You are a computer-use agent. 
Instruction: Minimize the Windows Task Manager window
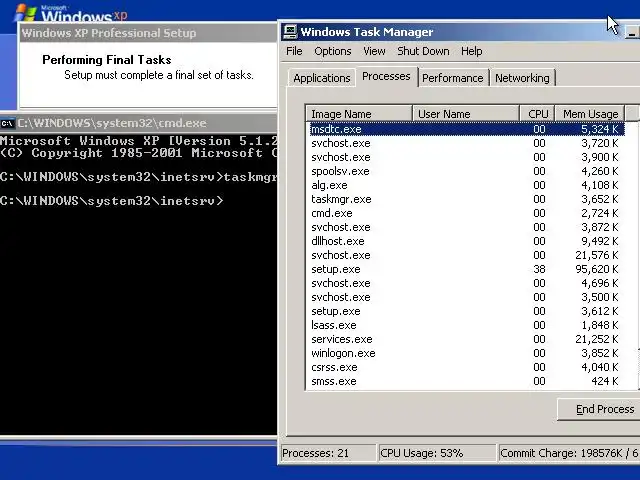[x=632, y=33]
